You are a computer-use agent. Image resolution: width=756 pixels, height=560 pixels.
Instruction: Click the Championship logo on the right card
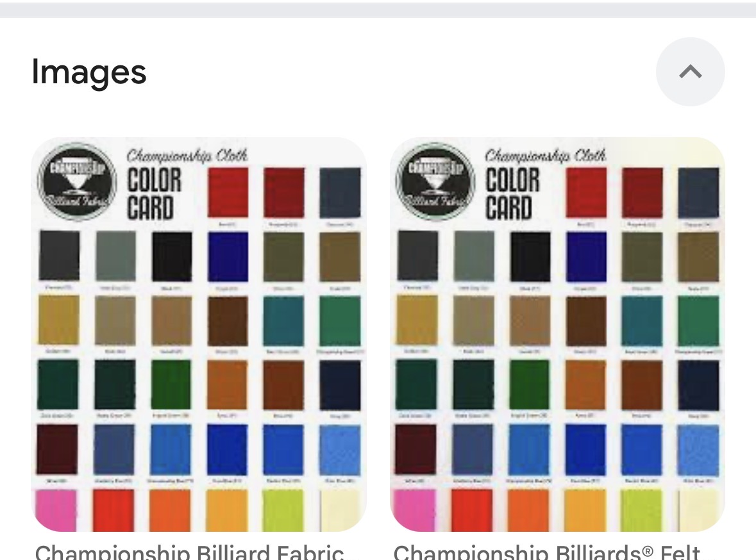pos(435,181)
